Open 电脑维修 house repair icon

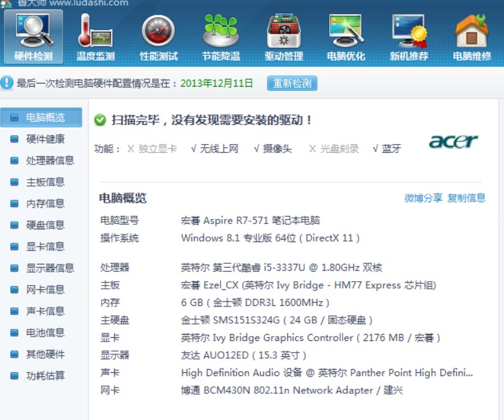coord(472,36)
